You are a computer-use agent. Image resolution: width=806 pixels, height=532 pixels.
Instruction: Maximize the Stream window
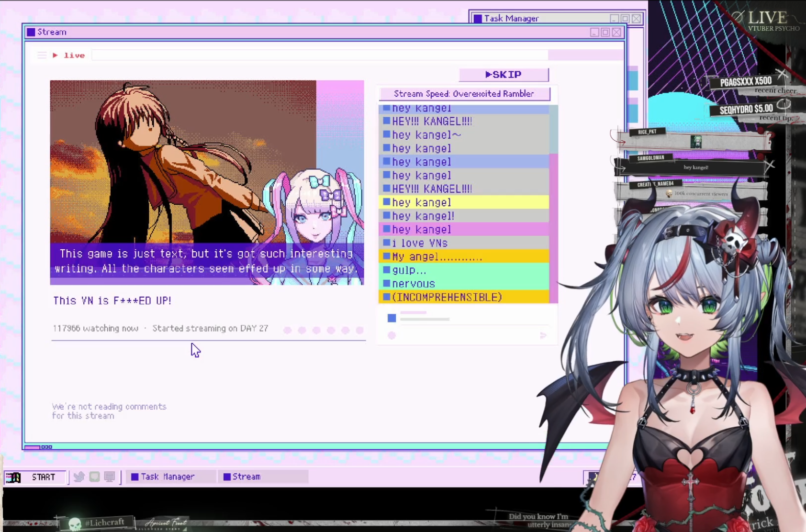(x=605, y=32)
